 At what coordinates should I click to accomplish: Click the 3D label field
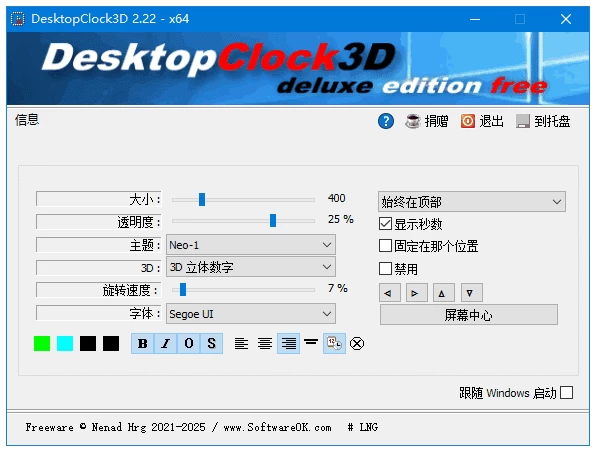pyautogui.click(x=99, y=267)
